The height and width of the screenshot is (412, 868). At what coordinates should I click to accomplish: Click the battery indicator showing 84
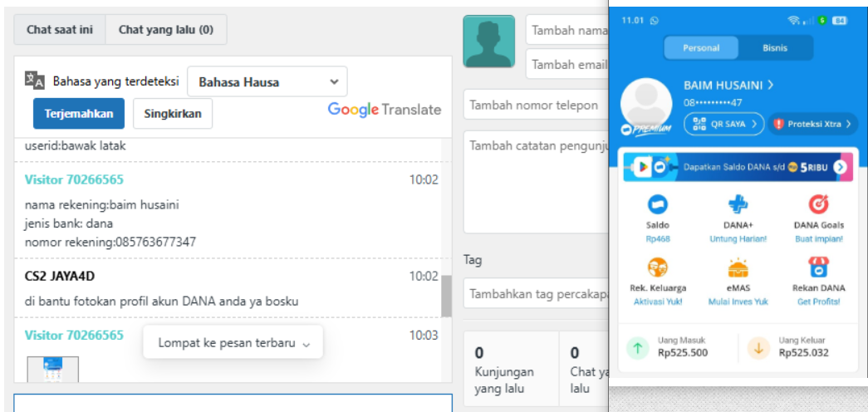840,21
